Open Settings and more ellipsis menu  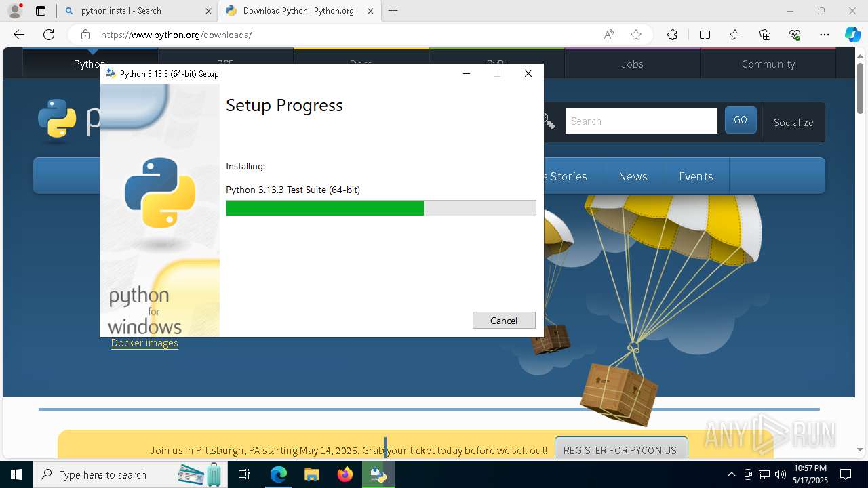coord(825,35)
